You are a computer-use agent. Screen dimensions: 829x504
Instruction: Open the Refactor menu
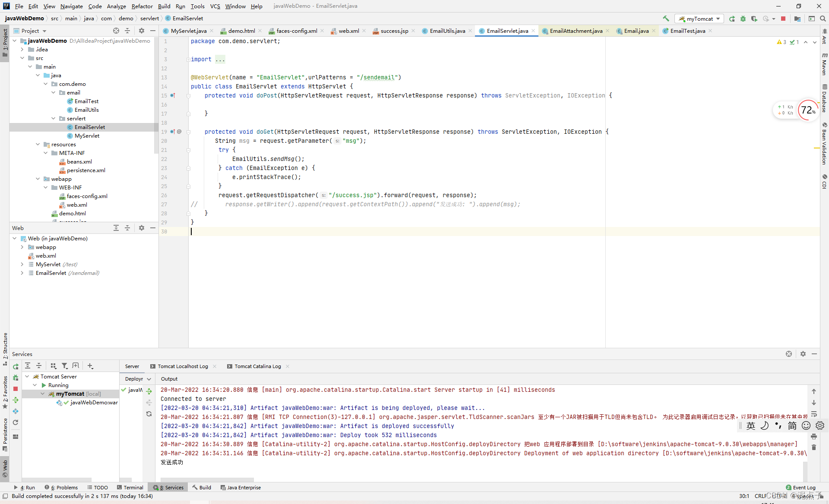pyautogui.click(x=142, y=6)
